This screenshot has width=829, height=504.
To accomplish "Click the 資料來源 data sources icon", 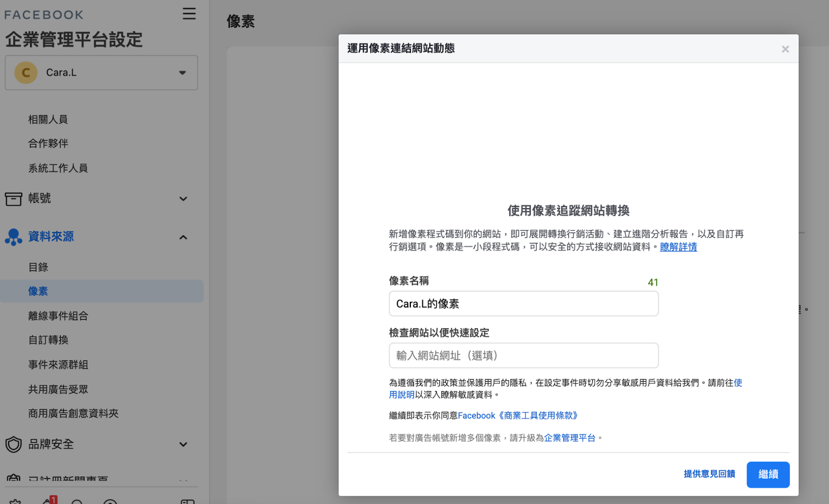I will (13, 237).
